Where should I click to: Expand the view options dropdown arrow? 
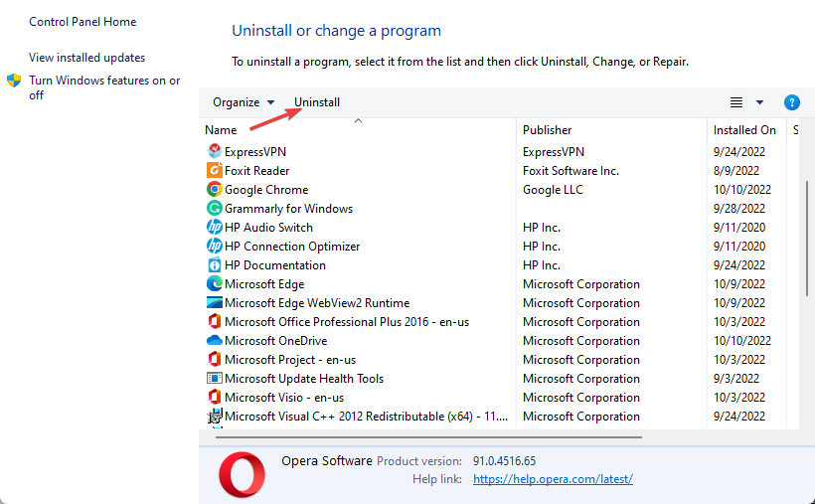760,102
